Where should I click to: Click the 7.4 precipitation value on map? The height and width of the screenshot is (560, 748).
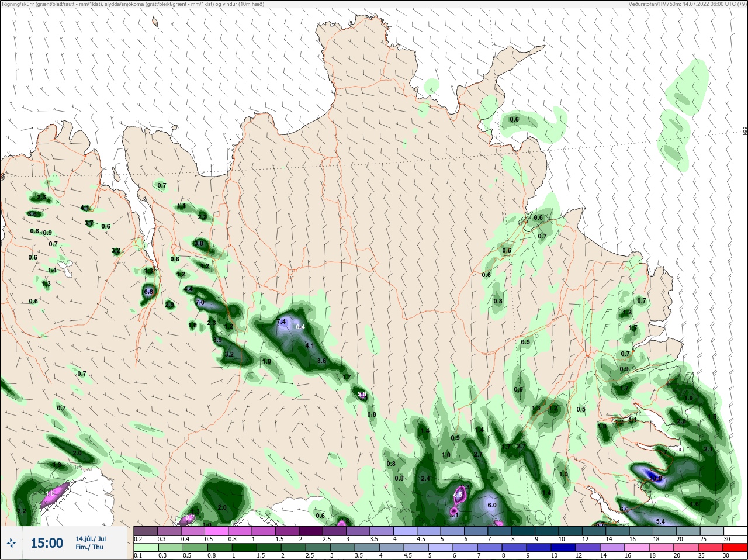281,322
